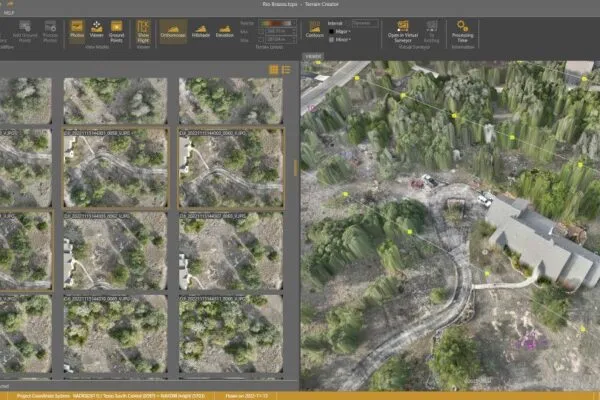The image size is (600, 400).
Task: Click the contour Interval input field
Action: pos(365,23)
